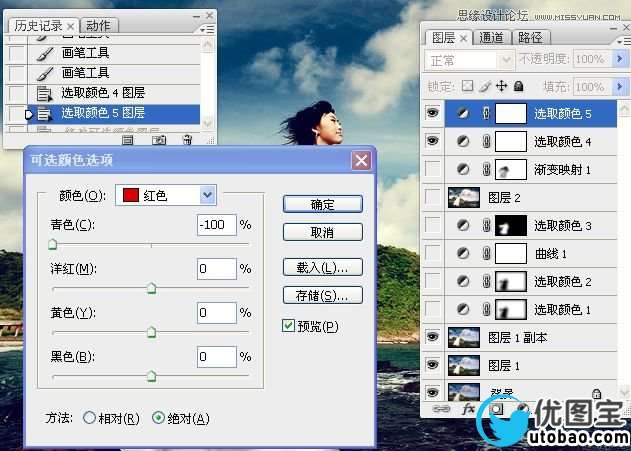
Task: Click the 图层 2 layer thumbnail
Action: 464,197
